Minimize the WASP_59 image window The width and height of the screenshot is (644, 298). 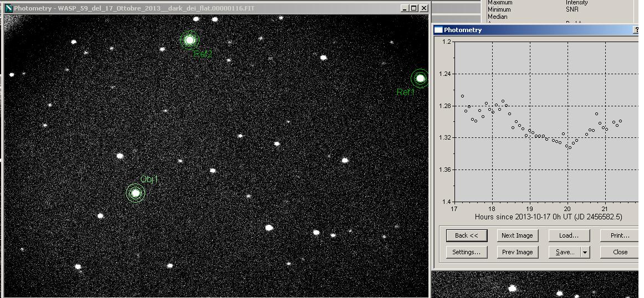tap(405, 8)
